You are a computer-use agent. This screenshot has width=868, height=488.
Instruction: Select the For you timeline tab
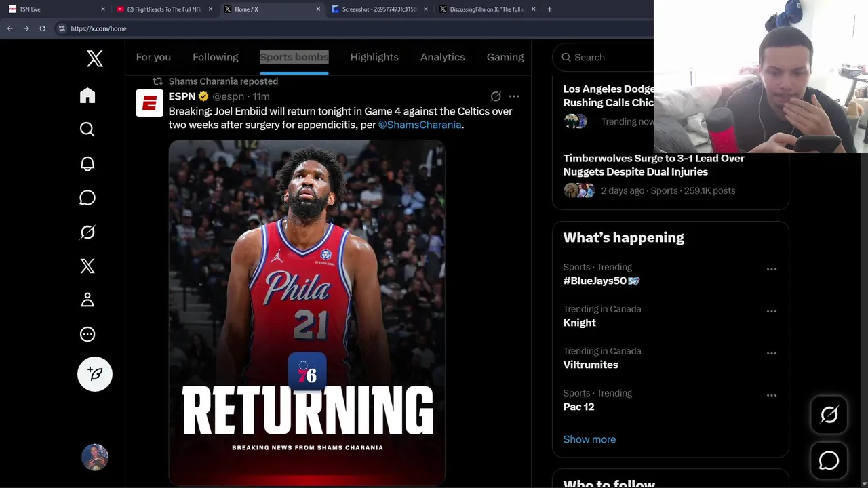(x=153, y=57)
